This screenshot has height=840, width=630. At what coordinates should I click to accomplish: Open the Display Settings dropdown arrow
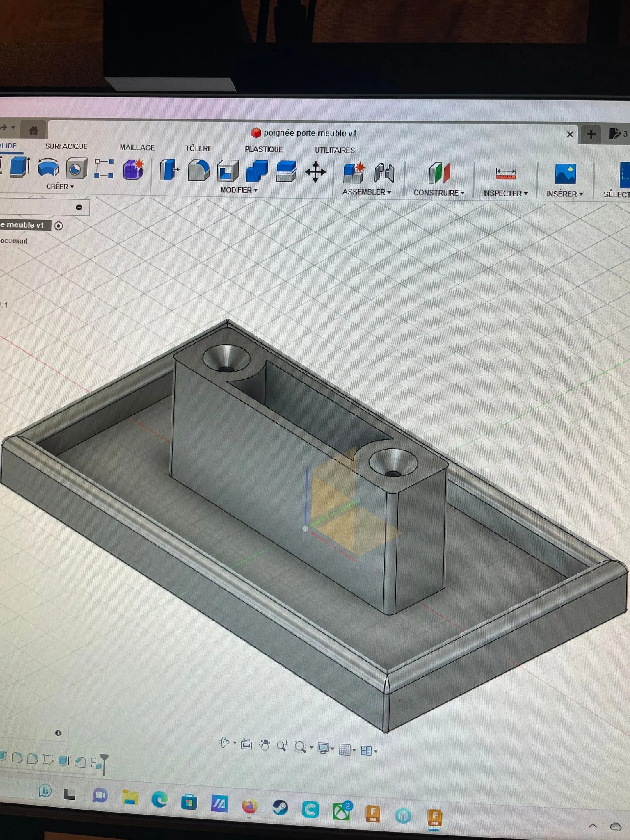[332, 749]
